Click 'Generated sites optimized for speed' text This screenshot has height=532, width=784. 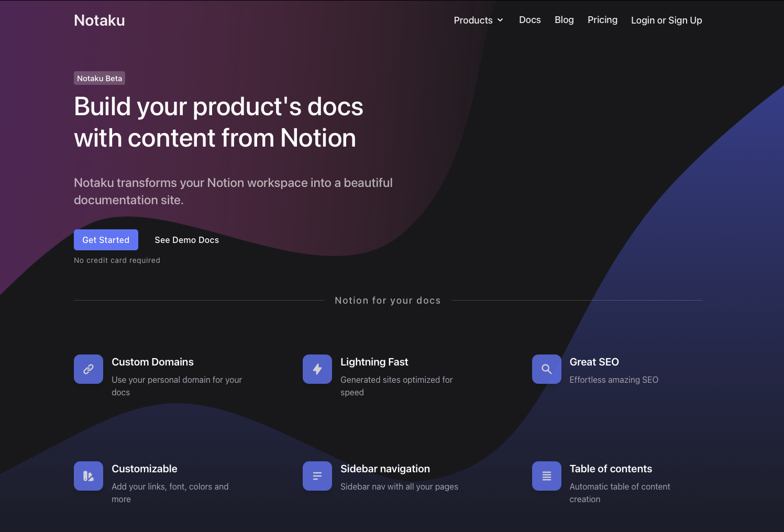(396, 386)
